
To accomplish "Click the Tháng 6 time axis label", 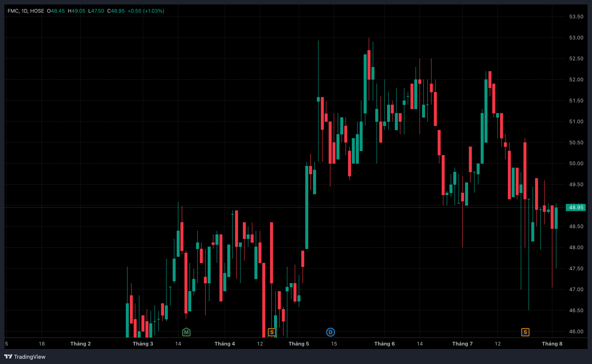I will point(384,343).
